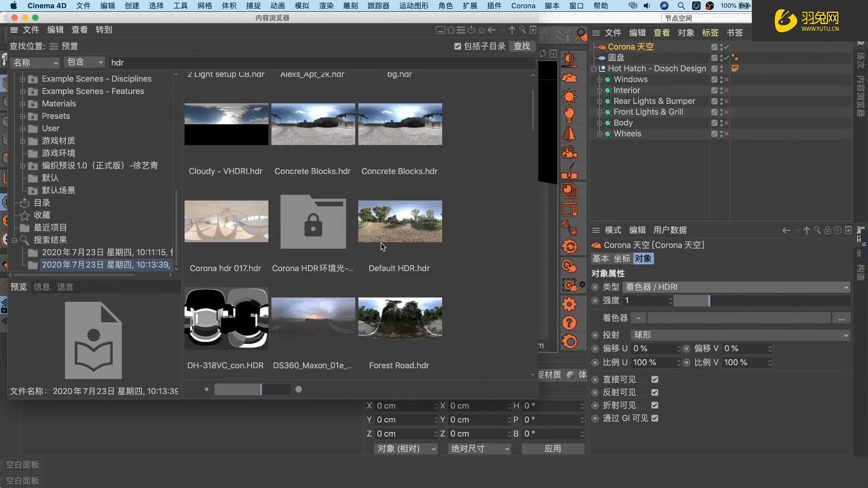868x488 pixels.
Task: Open the 投射 球形 dropdown
Action: point(740,335)
